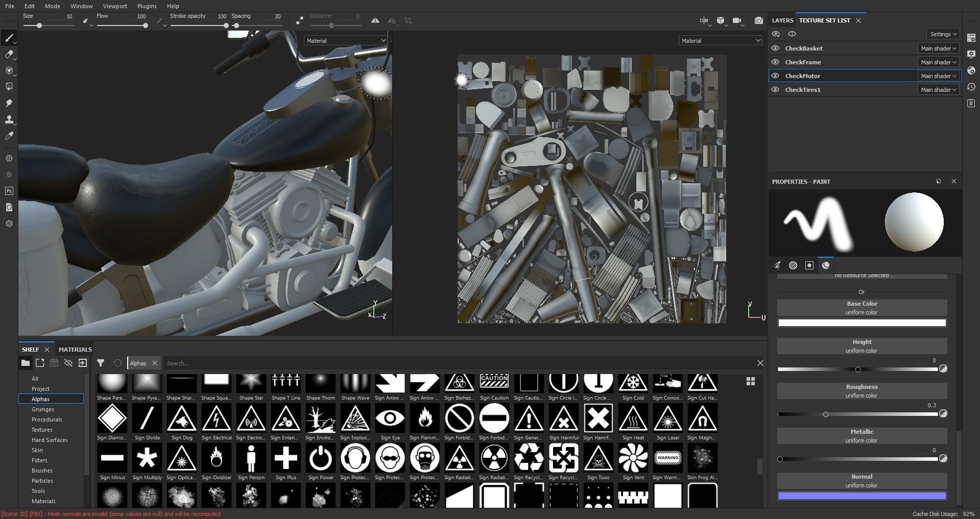The width and height of the screenshot is (980, 519).
Task: Select the Material picker eyedropper
Action: tap(9, 136)
